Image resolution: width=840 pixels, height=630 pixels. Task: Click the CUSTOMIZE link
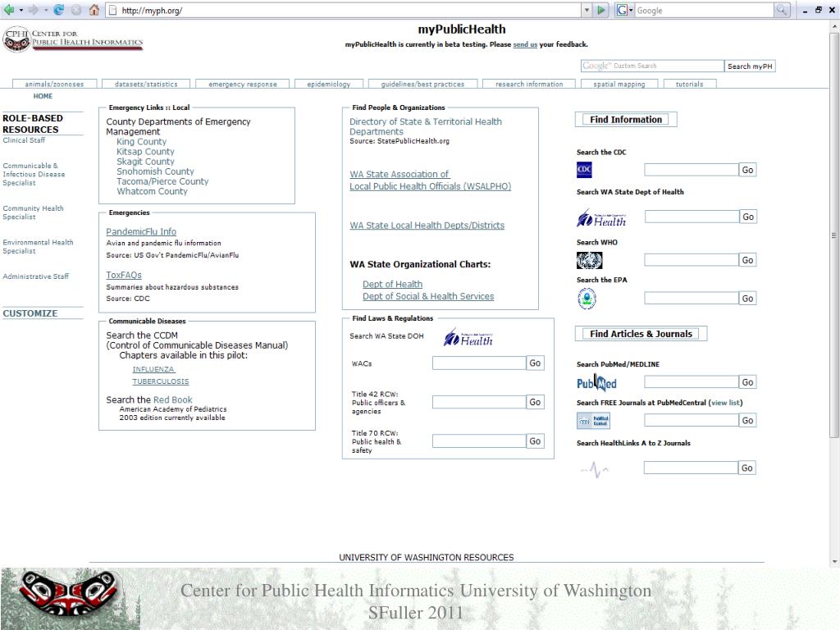coord(30,313)
